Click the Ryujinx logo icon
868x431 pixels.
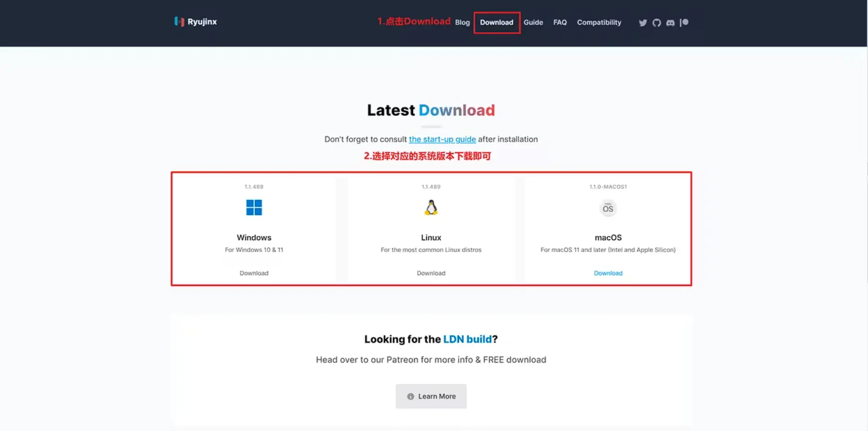(179, 21)
